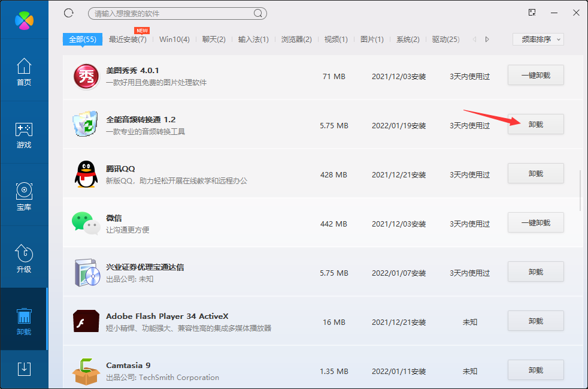Show the 聊天(2) category tab
588x389 pixels.
(x=214, y=40)
